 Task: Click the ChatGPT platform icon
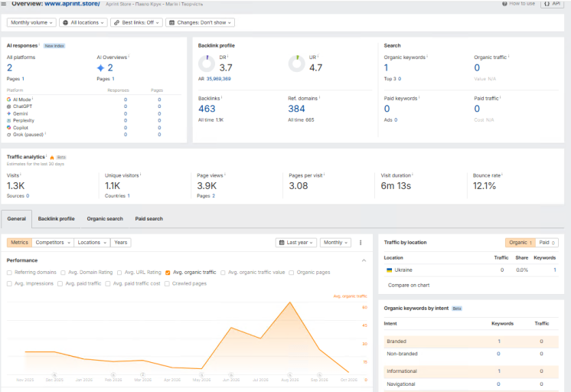[8, 106]
